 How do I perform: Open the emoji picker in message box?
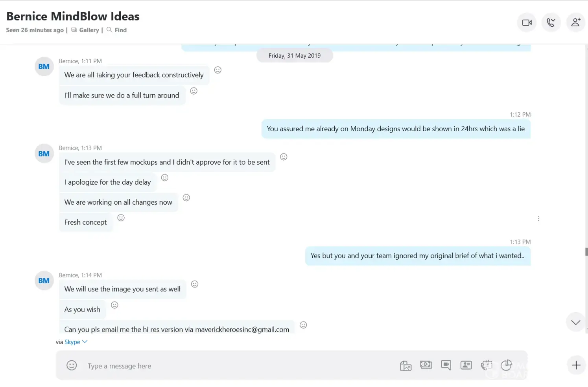click(72, 365)
